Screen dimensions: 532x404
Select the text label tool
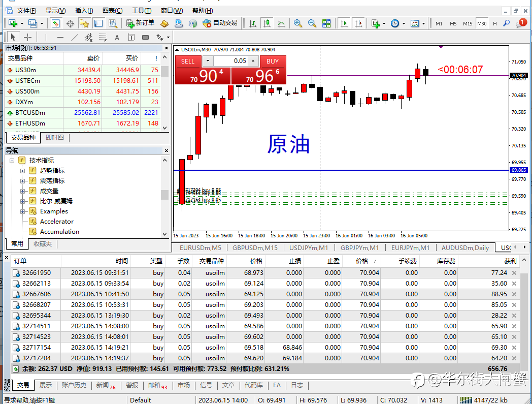pos(131,37)
